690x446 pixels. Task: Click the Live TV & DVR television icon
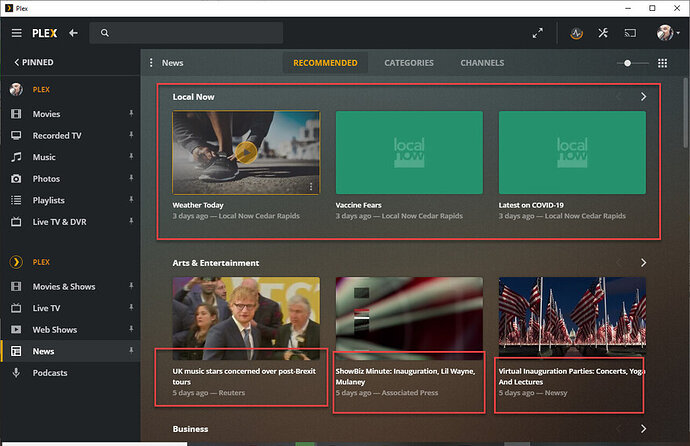pos(16,222)
